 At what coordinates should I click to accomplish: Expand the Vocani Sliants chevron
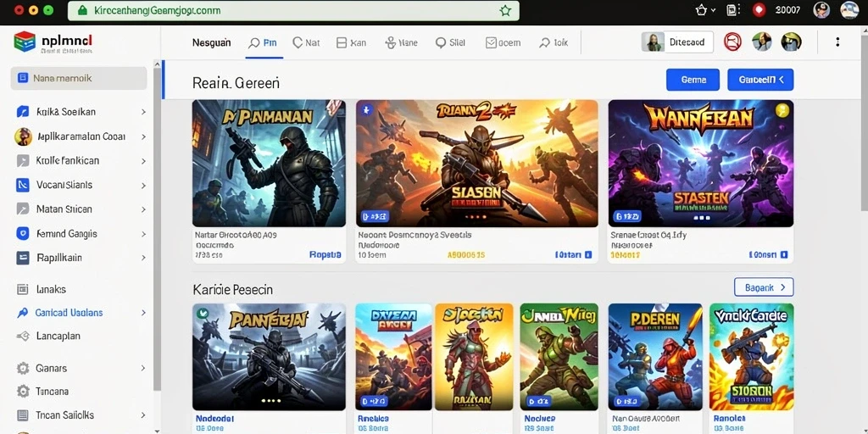143,186
